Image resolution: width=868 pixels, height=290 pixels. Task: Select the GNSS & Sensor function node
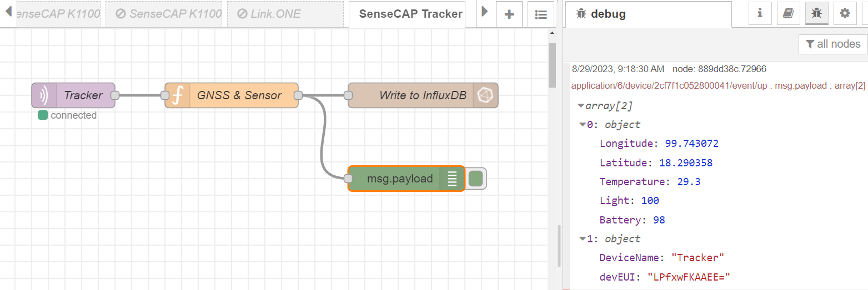click(x=232, y=95)
